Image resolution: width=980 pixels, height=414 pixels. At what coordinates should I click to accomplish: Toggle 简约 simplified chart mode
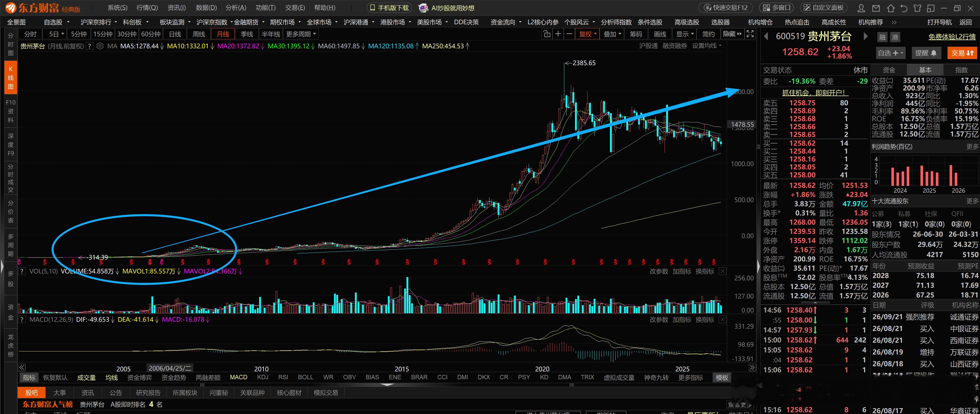[x=708, y=34]
